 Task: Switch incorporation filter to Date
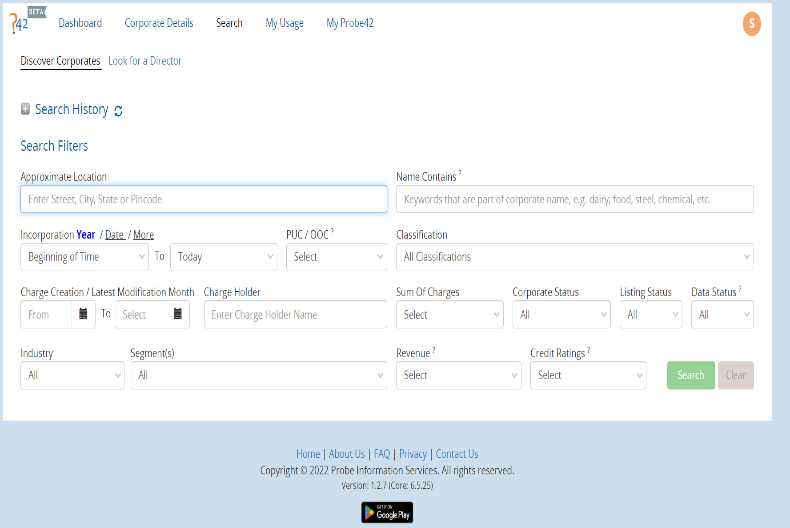pyautogui.click(x=115, y=235)
